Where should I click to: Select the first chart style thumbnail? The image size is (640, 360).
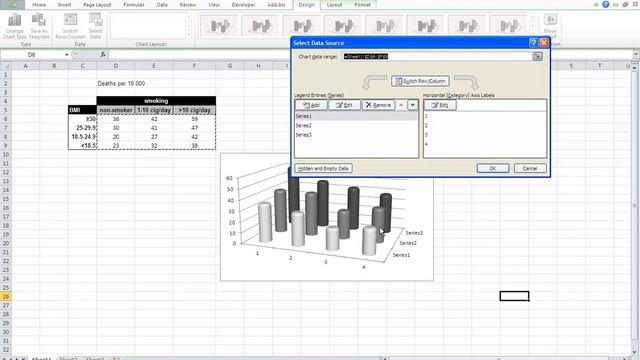coord(219,26)
